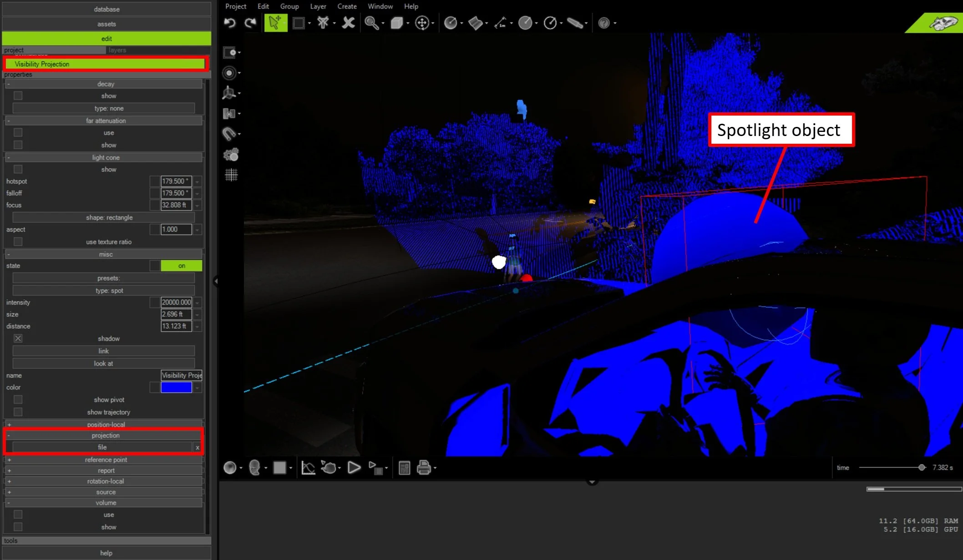
Task: Open the graph curves diagram icon
Action: 308,467
